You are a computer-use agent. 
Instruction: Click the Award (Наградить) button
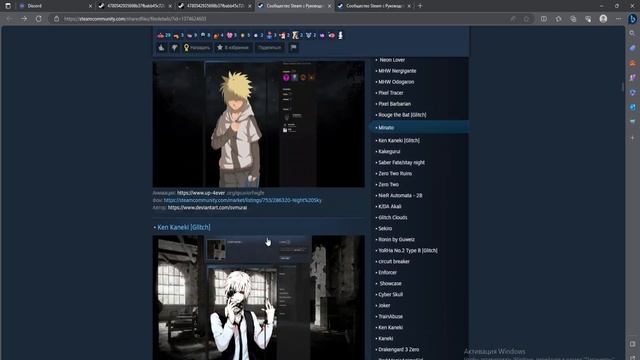click(197, 48)
